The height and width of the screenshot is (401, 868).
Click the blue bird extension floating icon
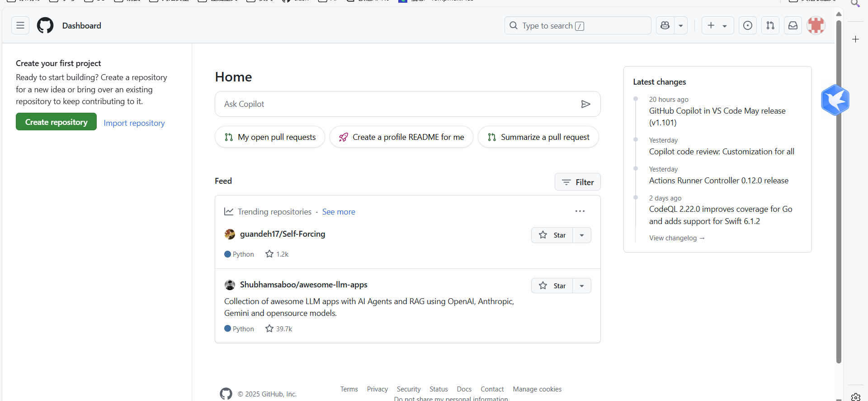835,100
